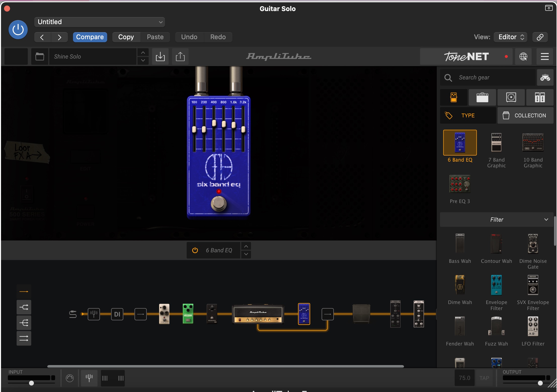This screenshot has height=392, width=557.
Task: Open the ToneNET panel
Action: (466, 57)
